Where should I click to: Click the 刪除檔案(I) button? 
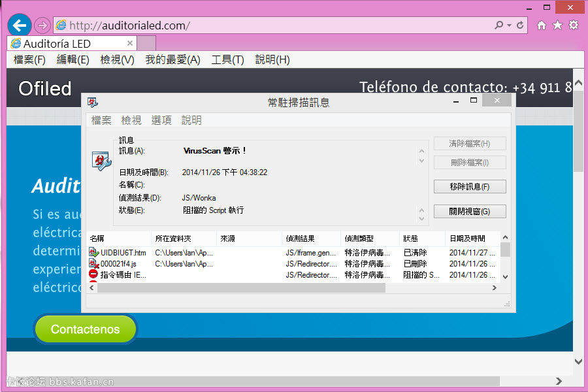(470, 163)
